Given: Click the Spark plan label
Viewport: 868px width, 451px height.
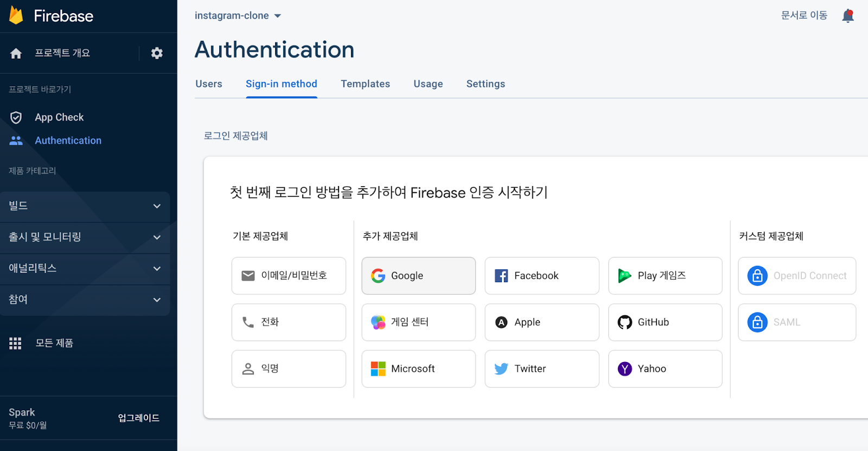Looking at the screenshot, I should [22, 412].
